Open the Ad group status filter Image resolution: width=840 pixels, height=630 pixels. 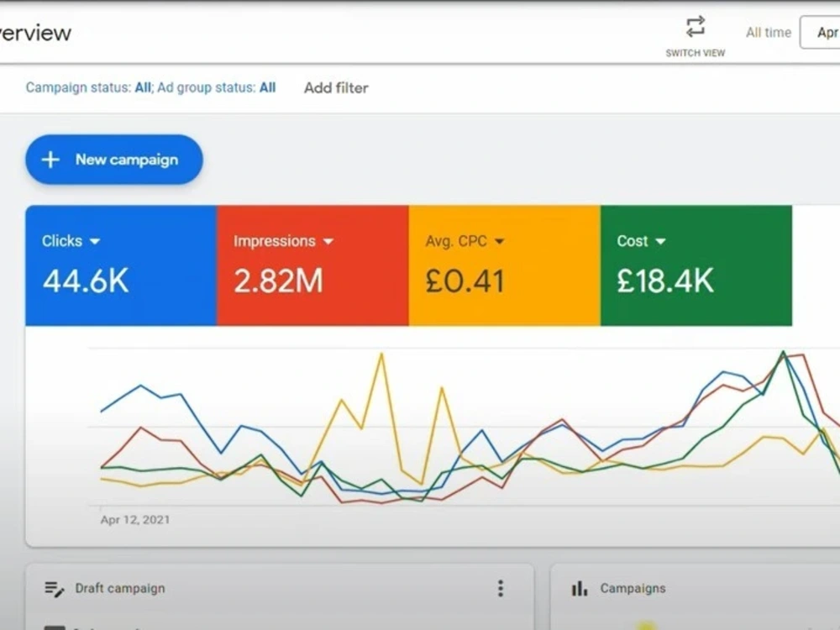pyautogui.click(x=217, y=87)
